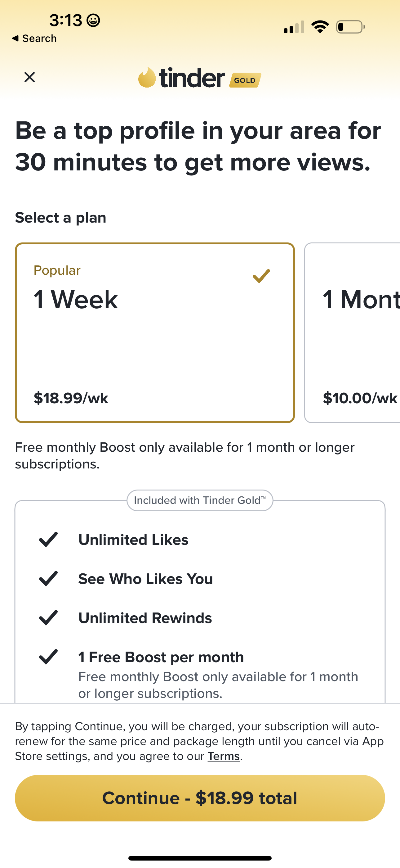This screenshot has height=868, width=400.
Task: Tap the gold checkmark on 1 Week plan
Action: tap(261, 276)
